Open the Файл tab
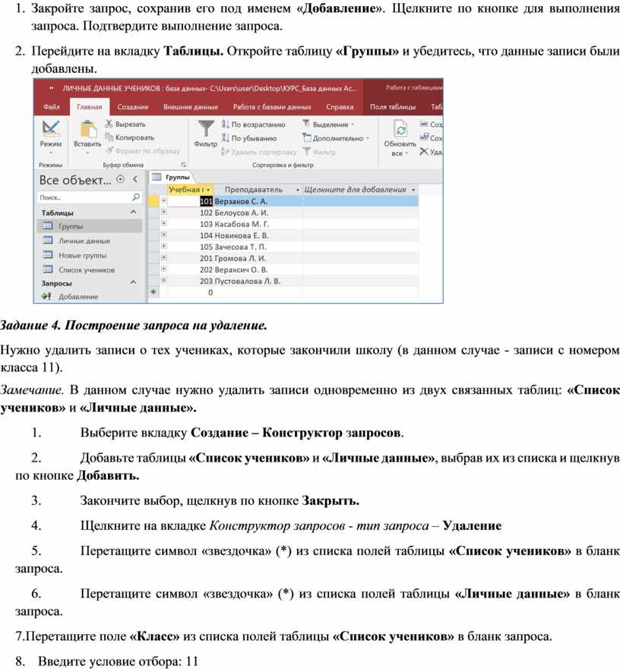Viewport: 620px width, 672px height. click(52, 107)
